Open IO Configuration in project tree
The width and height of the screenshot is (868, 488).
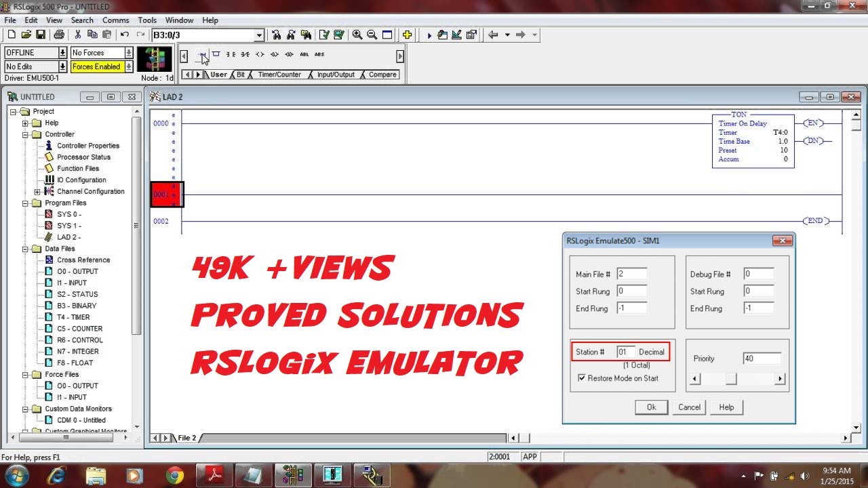[81, 180]
